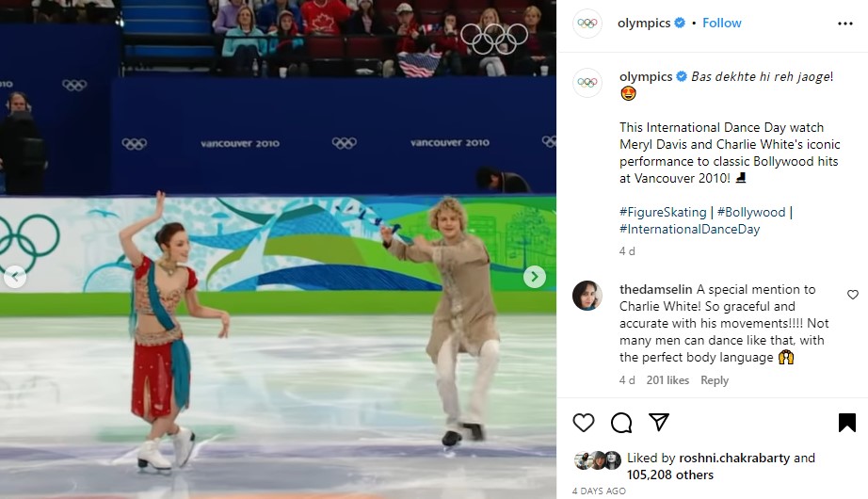
Task: Click the verified badge in header
Action: tap(680, 23)
